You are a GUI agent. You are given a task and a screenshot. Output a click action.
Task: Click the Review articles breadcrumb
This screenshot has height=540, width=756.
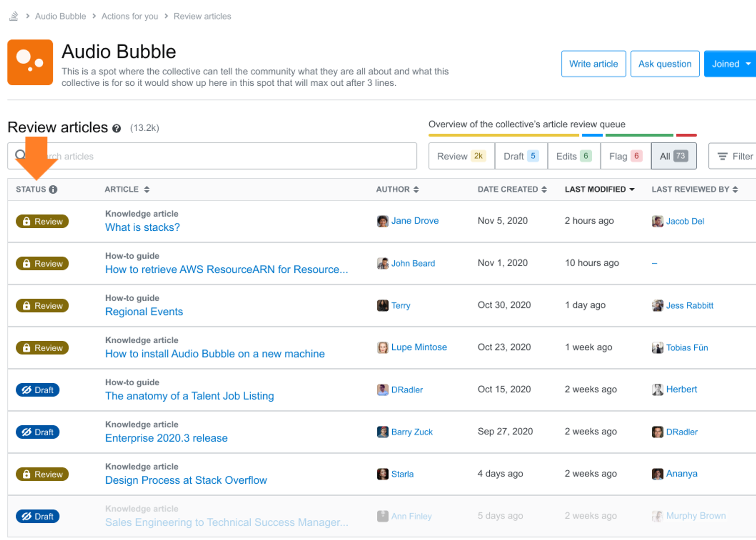click(202, 16)
